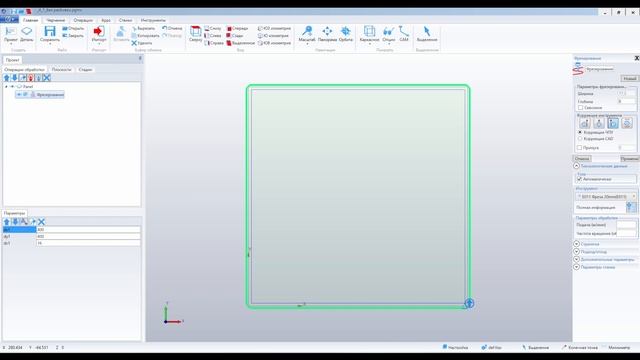The height and width of the screenshot is (360, 640).
Task: Click the Новый button in milling panel
Action: click(x=629, y=78)
